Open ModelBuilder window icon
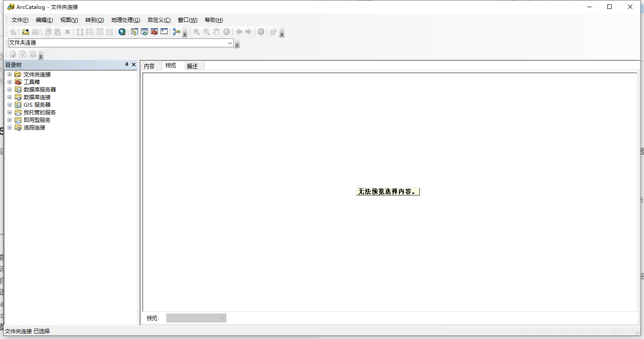The height and width of the screenshot is (339, 644). [x=177, y=32]
